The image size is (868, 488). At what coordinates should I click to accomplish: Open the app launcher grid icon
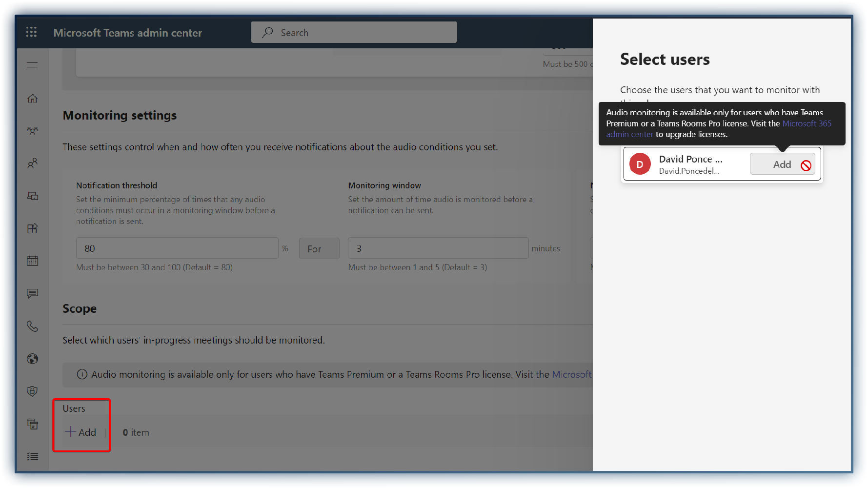point(32,32)
